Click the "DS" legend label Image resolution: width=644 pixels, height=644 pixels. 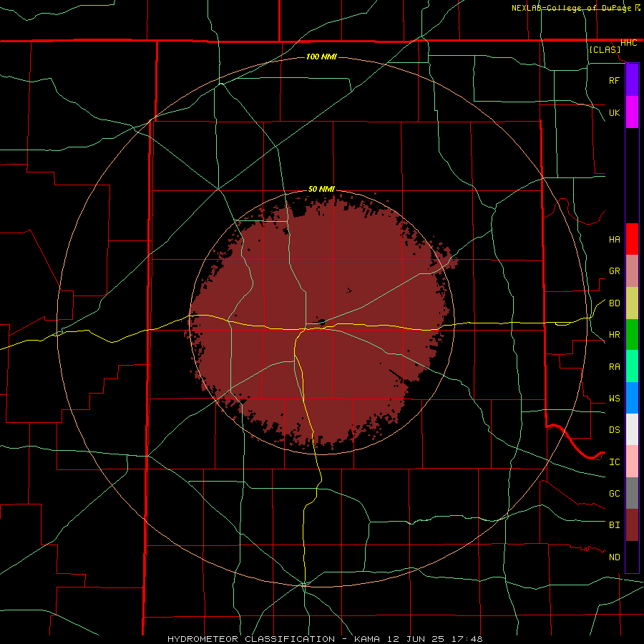click(x=614, y=430)
